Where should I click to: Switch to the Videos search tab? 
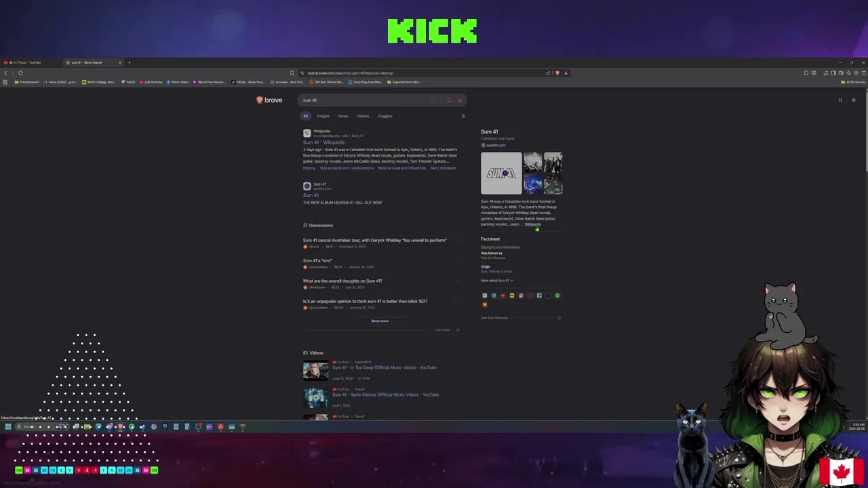pos(363,116)
